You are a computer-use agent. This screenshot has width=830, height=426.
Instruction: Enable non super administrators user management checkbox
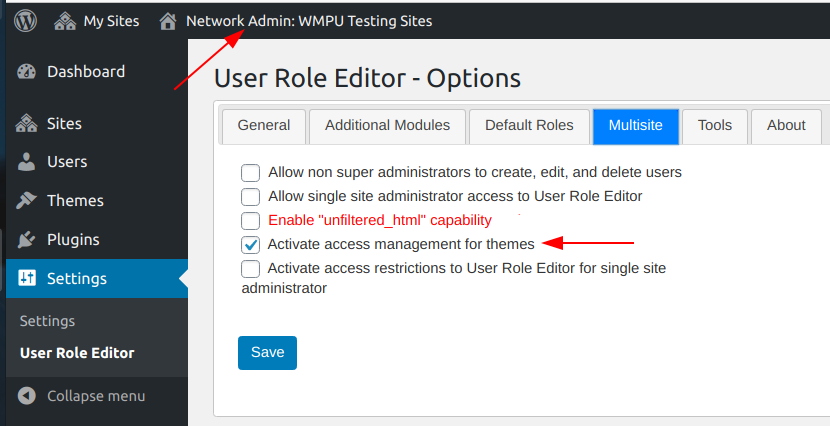click(250, 173)
